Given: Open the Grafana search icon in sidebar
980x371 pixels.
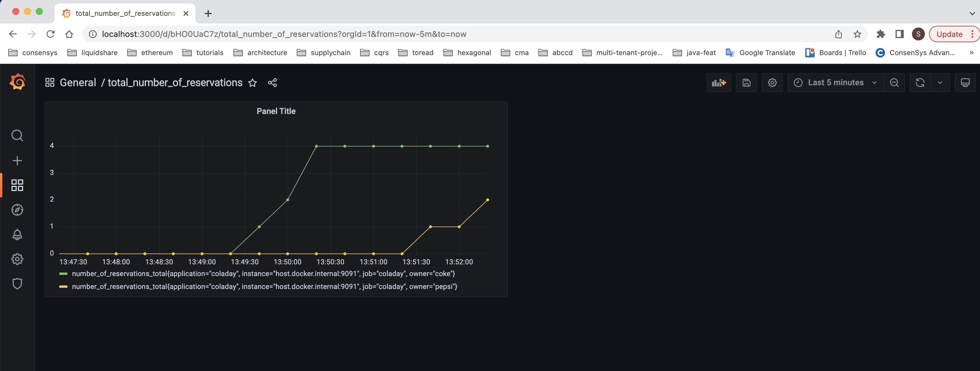Looking at the screenshot, I should tap(17, 135).
